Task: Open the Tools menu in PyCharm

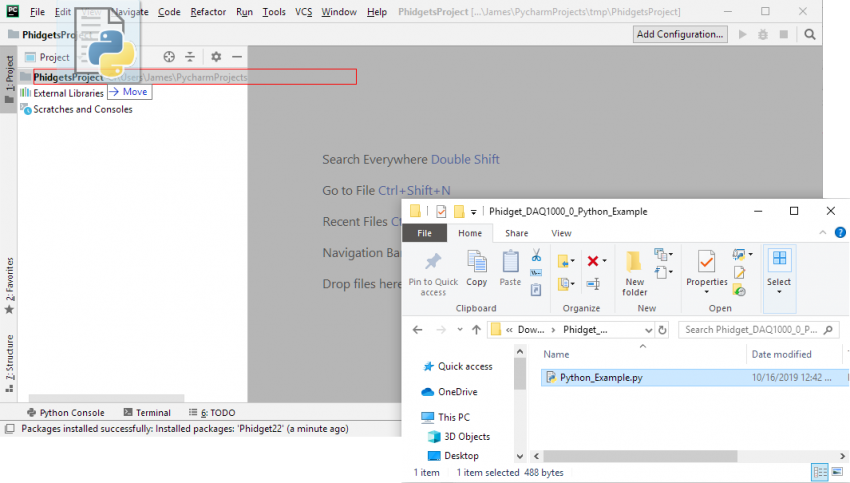Action: pos(274,11)
